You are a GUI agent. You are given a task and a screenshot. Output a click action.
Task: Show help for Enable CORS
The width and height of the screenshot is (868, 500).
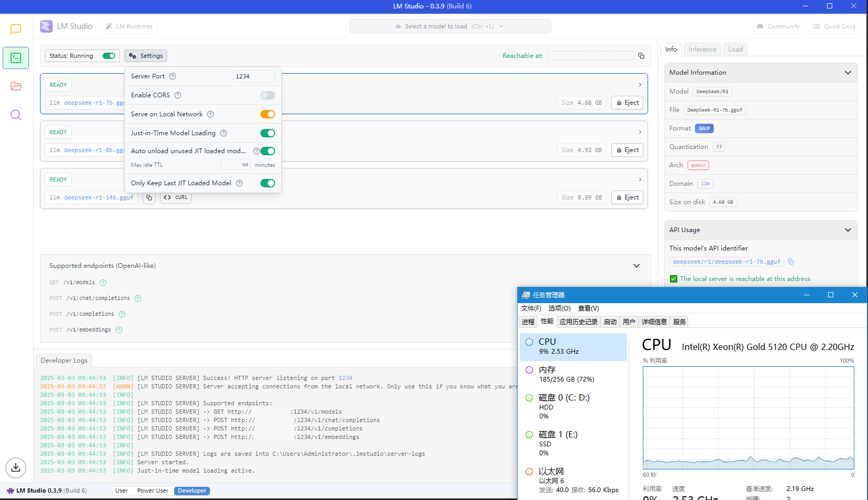point(178,95)
